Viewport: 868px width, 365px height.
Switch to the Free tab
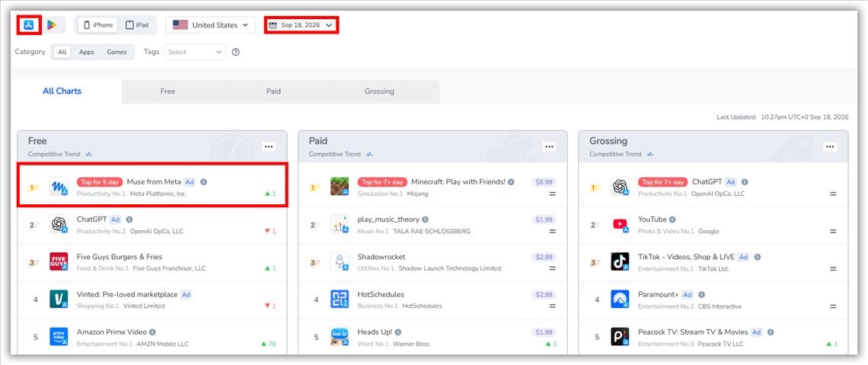tap(168, 91)
